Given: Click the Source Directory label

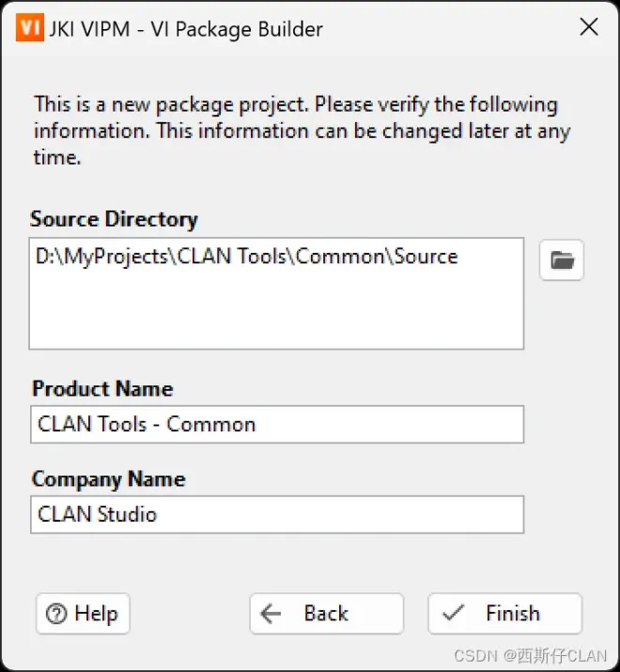Looking at the screenshot, I should coord(114,219).
